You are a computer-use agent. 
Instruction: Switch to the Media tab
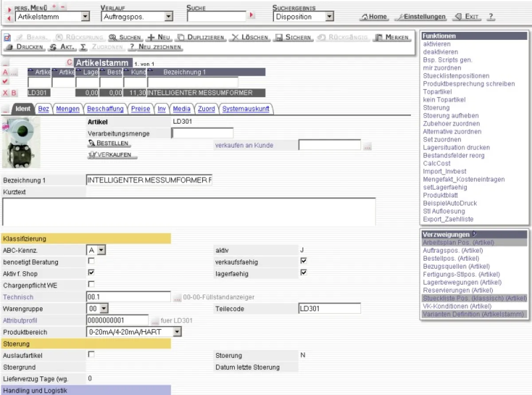click(x=182, y=109)
